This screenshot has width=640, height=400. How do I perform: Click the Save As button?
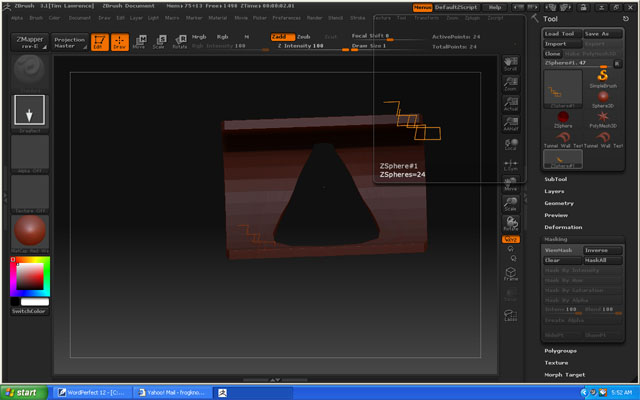pos(602,34)
